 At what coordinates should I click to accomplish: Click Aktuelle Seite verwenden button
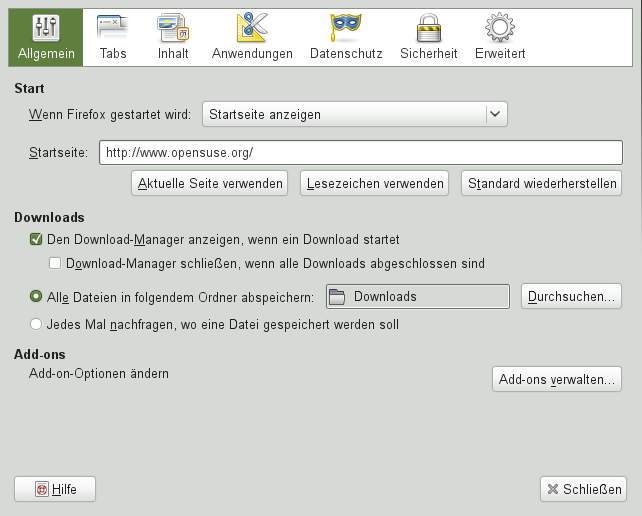point(210,183)
